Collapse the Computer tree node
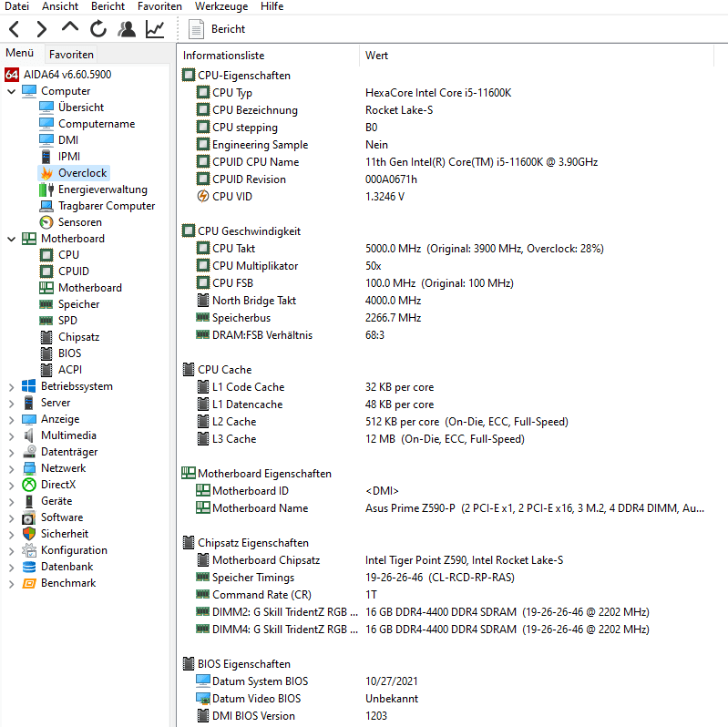This screenshot has width=728, height=727. pos(12,91)
